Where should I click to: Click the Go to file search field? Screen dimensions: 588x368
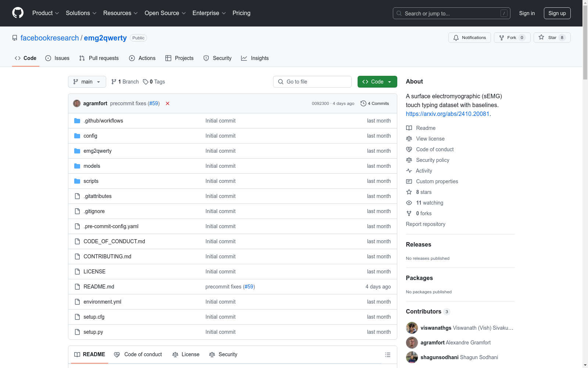pos(312,82)
